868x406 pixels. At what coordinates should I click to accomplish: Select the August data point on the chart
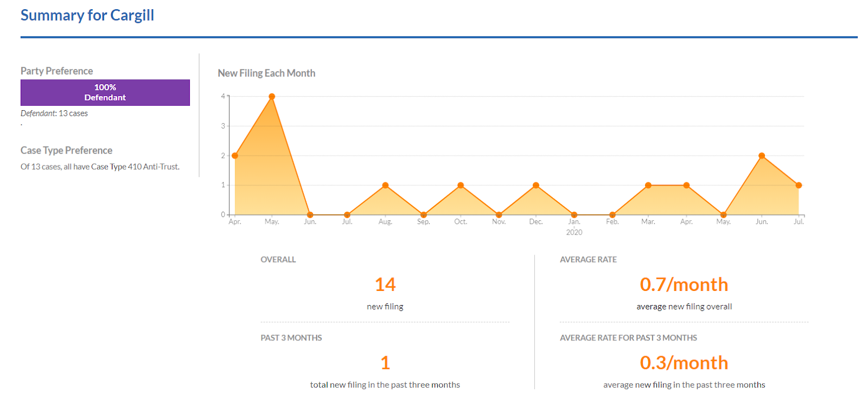point(385,186)
